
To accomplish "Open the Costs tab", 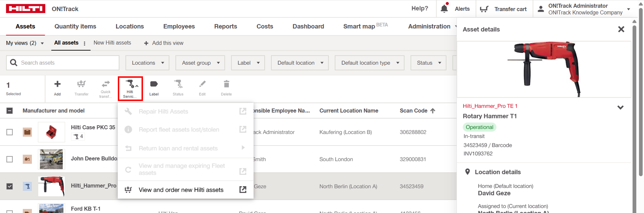I will point(265,26).
